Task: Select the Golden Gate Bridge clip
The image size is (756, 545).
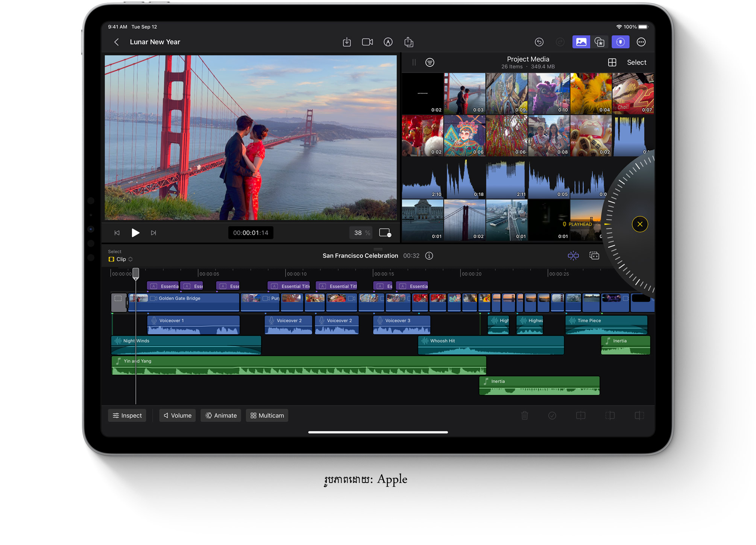Action: point(184,303)
